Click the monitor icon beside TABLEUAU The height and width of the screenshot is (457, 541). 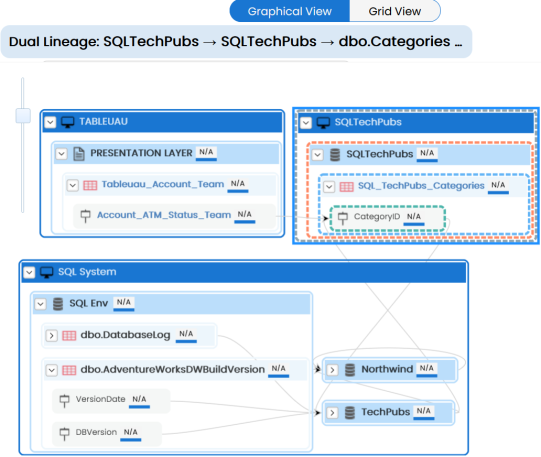tap(68, 122)
